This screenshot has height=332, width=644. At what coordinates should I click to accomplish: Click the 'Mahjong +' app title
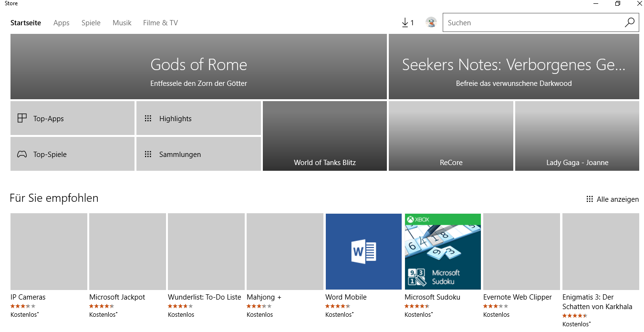[264, 297]
